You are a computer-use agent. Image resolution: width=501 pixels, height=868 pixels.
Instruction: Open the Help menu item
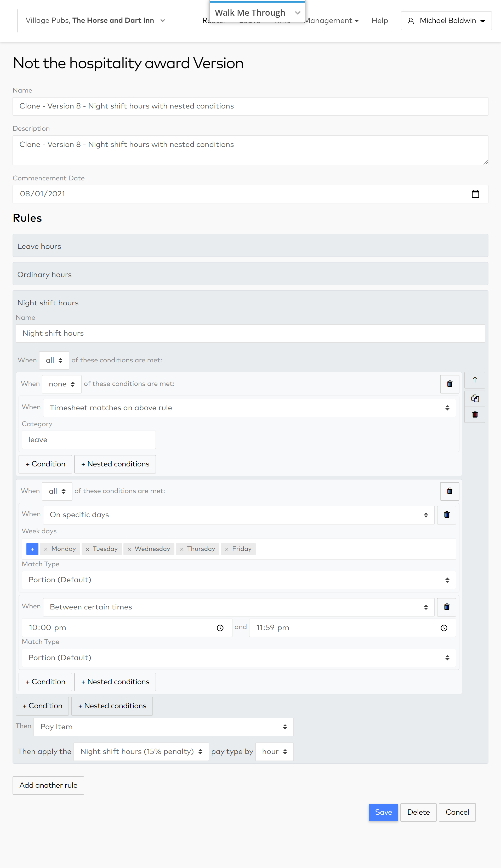379,21
